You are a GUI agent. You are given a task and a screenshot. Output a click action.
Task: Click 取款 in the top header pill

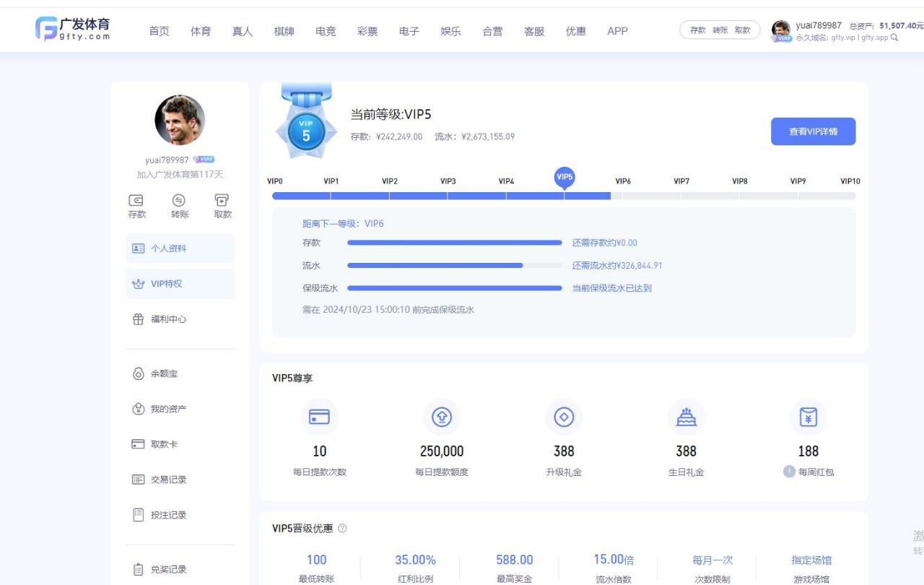coord(742,30)
